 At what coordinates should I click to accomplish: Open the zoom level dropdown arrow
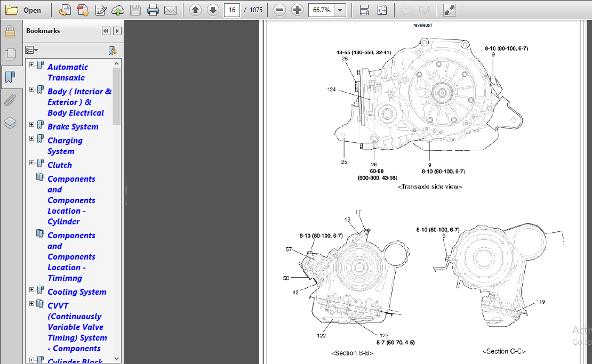(340, 10)
